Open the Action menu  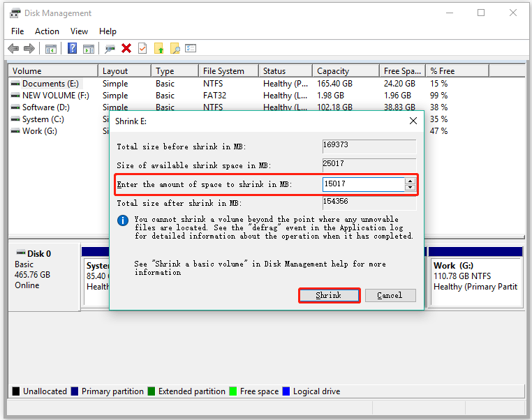[x=47, y=31]
